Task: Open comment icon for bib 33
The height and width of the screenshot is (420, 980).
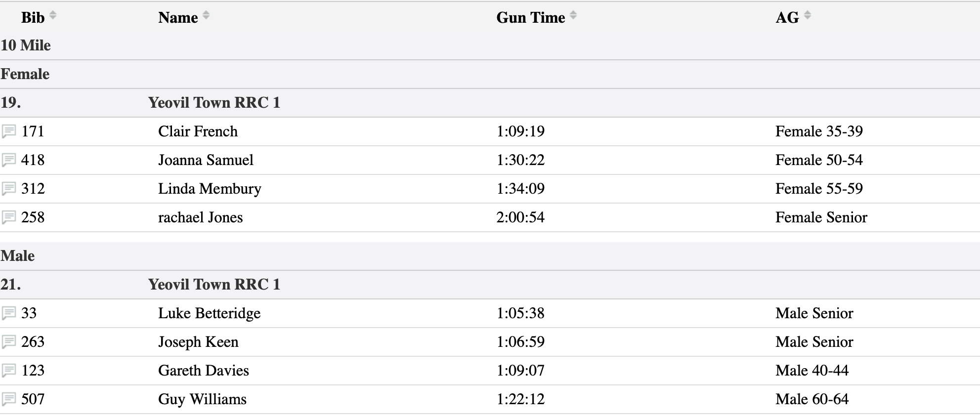Action: 9,313
